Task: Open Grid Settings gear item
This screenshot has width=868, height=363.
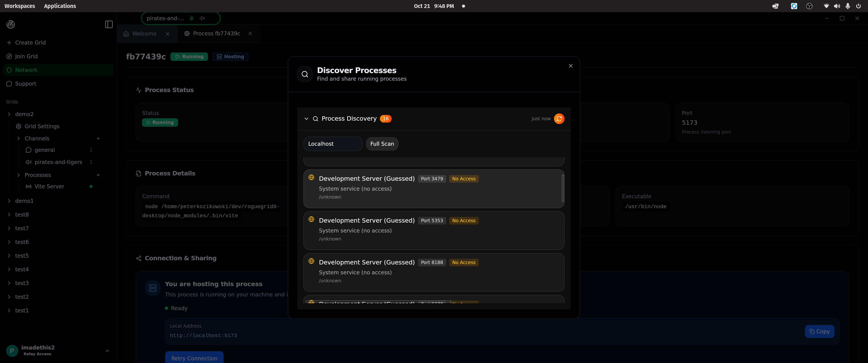Action: (42, 126)
